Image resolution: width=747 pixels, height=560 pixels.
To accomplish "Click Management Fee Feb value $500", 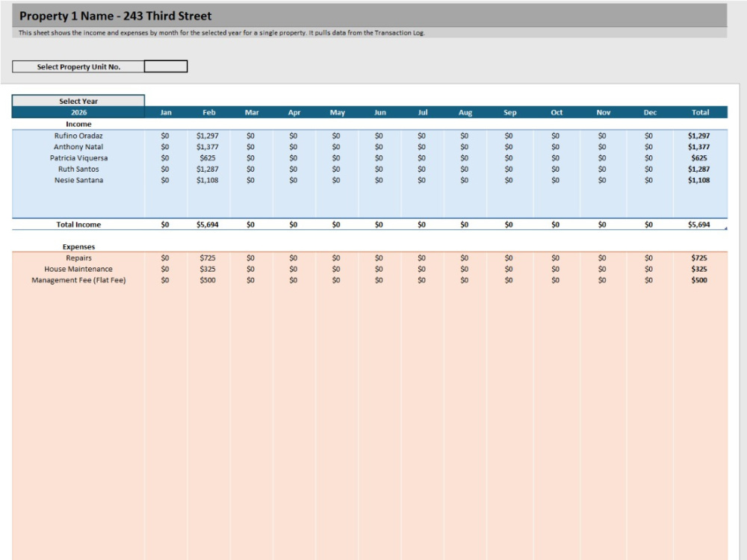I will (207, 280).
